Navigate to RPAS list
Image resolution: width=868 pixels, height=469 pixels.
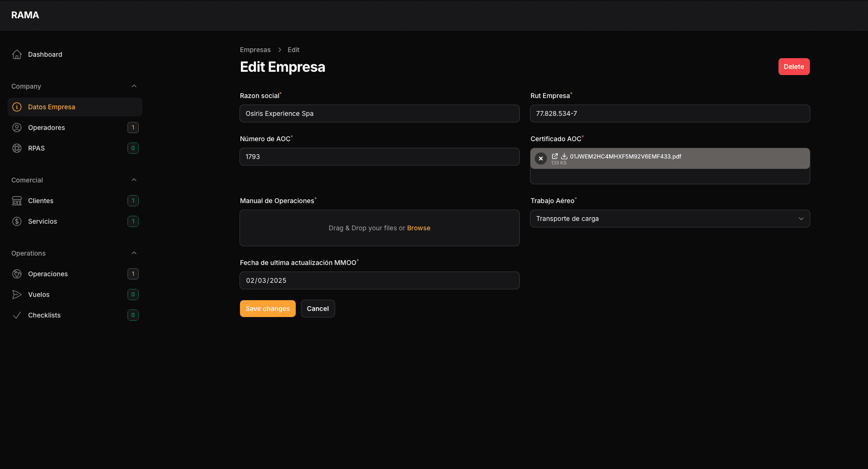pyautogui.click(x=75, y=148)
